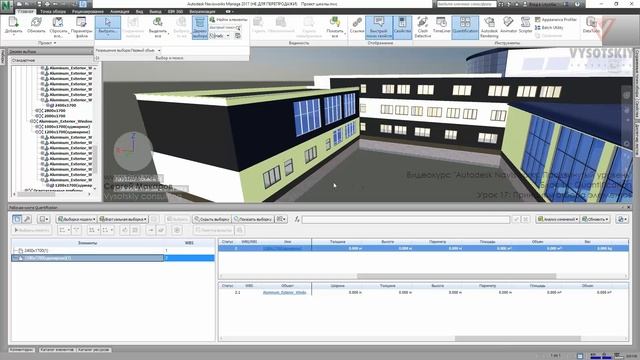Click the keyword search field in title bar
This screenshot has width=640, height=360.
pyautogui.click(x=466, y=4)
